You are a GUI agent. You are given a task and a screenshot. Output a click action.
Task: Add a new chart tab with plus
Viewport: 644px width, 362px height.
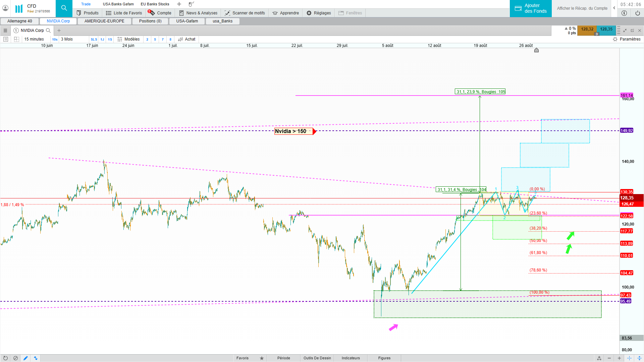click(x=59, y=31)
